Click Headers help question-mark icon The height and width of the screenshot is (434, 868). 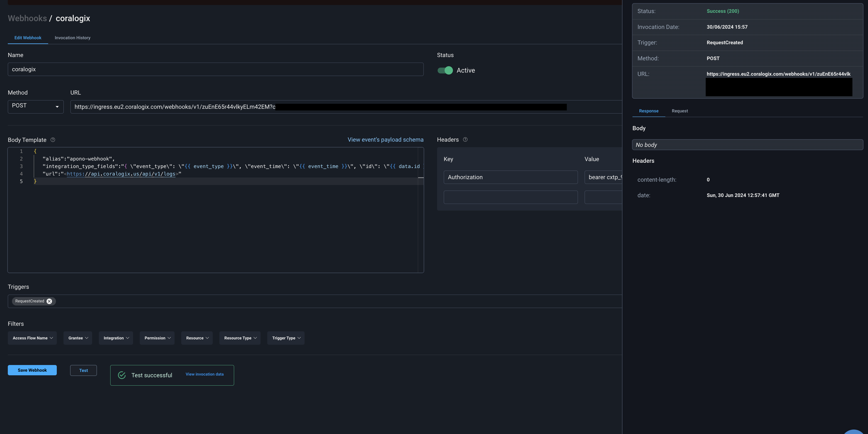coord(465,139)
